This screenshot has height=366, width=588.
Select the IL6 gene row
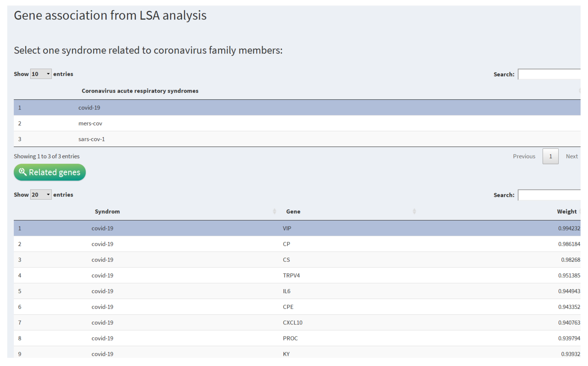click(287, 291)
